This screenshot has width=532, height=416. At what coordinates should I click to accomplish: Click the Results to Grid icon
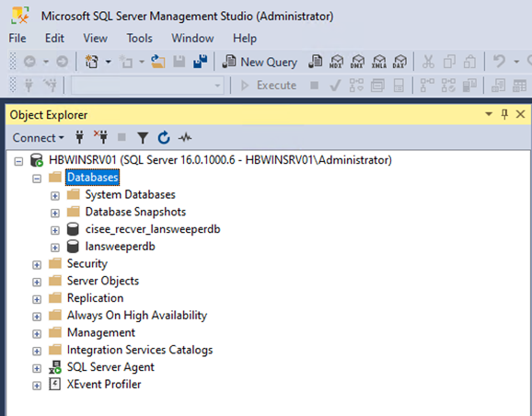519,86
